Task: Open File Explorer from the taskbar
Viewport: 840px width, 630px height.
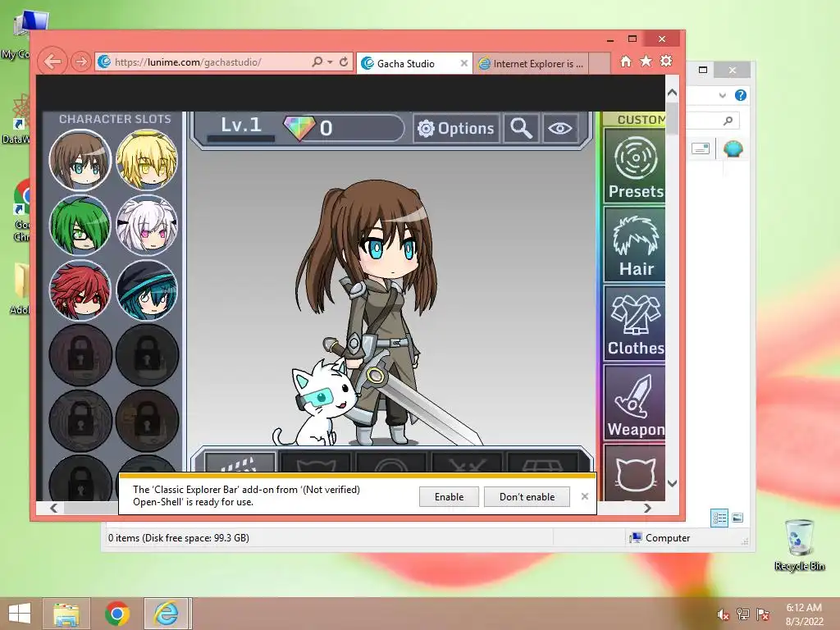Action: pos(66,614)
